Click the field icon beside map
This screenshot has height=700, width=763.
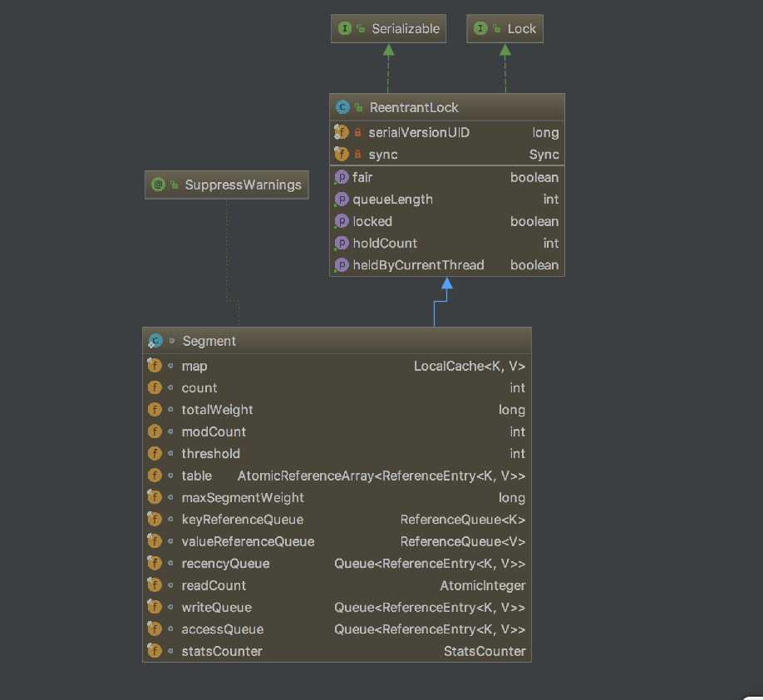tap(155, 365)
